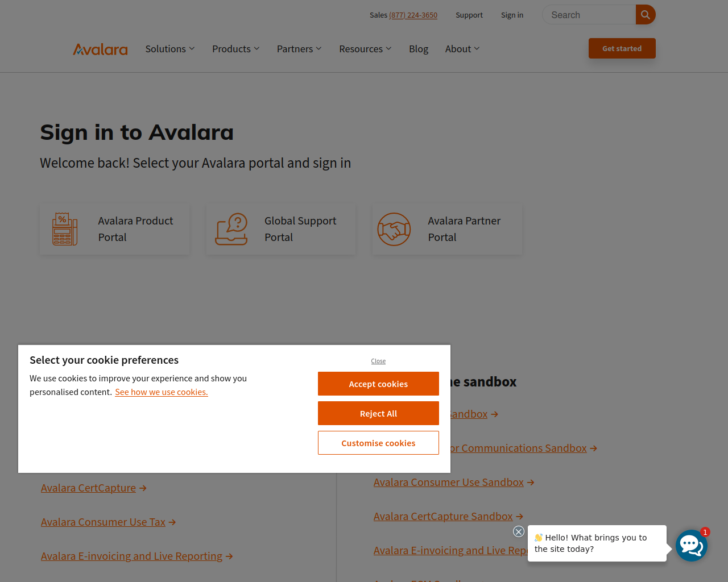Open the Blog menu item

tap(419, 49)
